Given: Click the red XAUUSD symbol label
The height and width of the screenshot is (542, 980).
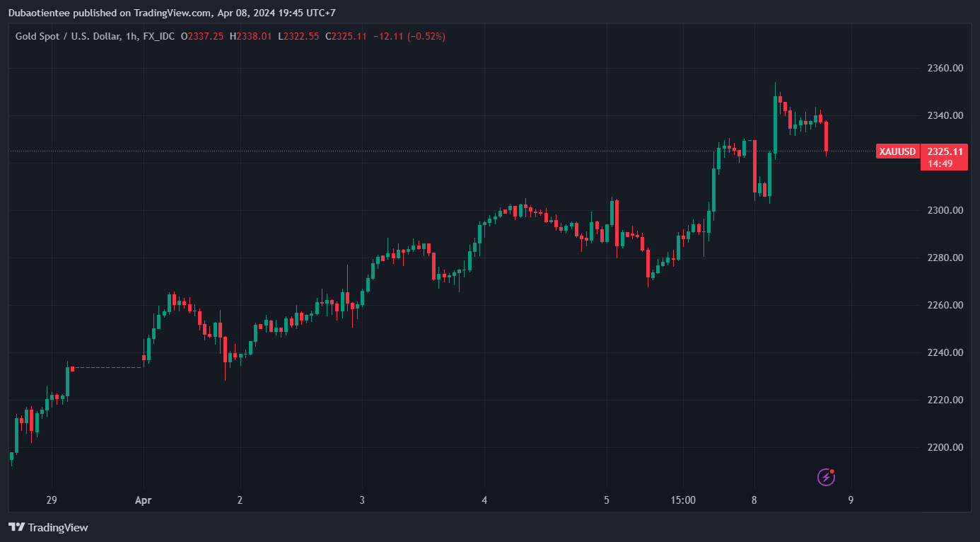Looking at the screenshot, I should [897, 151].
